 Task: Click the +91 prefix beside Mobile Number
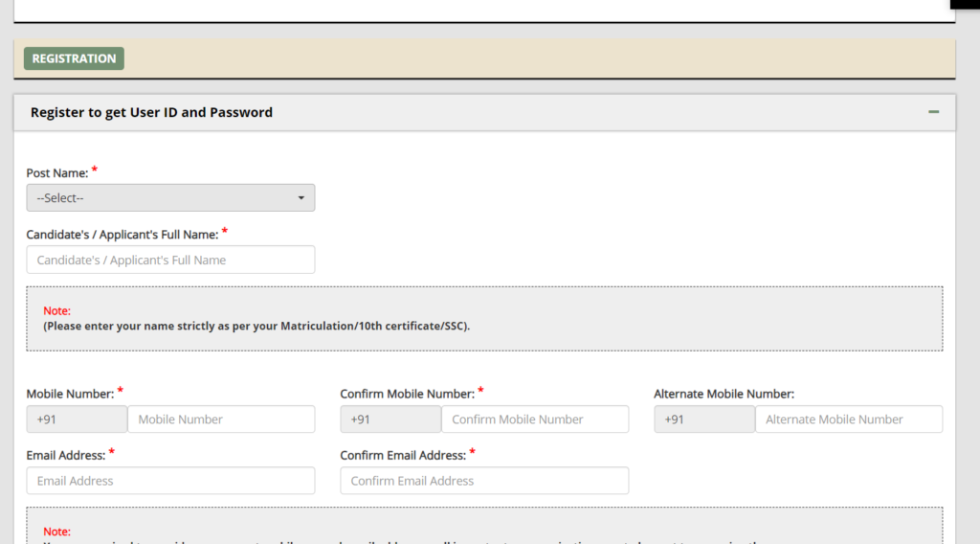pos(77,419)
